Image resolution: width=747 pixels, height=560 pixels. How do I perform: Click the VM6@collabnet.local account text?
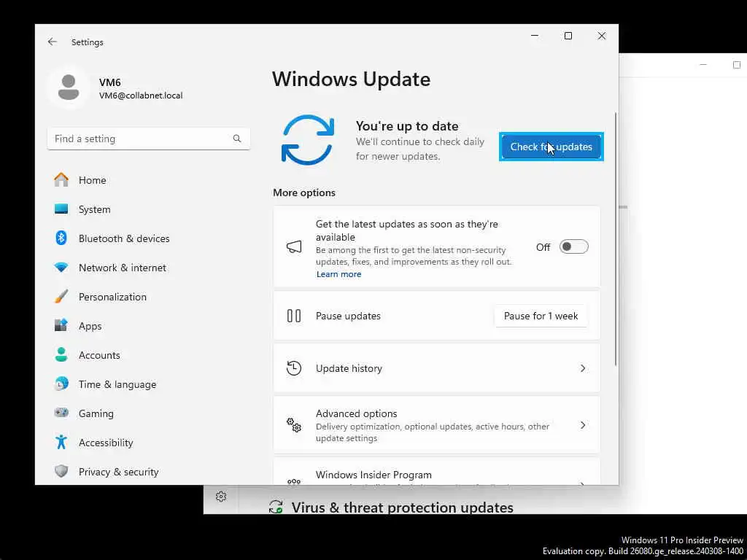[141, 96]
